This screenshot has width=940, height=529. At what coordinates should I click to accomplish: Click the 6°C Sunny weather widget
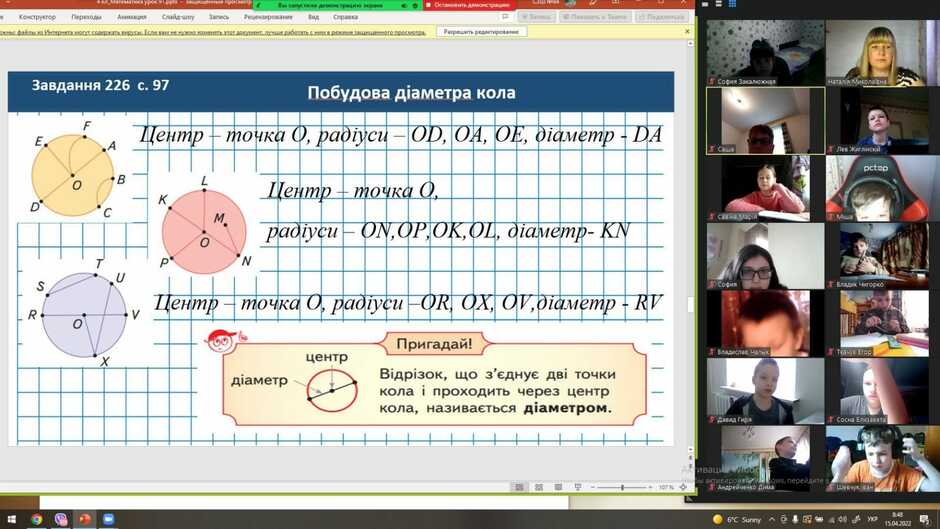(737, 519)
